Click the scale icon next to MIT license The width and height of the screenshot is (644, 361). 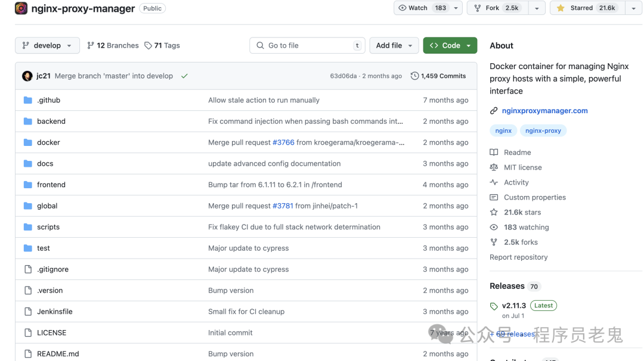click(494, 167)
